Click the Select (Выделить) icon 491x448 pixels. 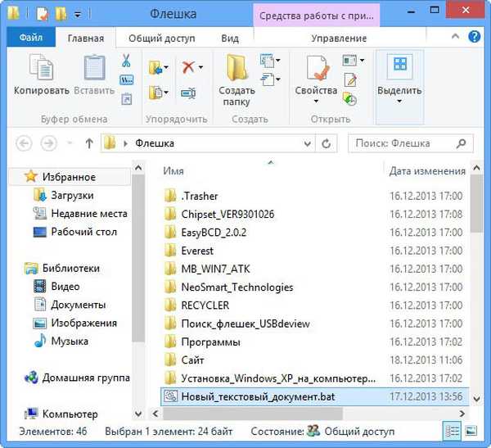tap(400, 66)
